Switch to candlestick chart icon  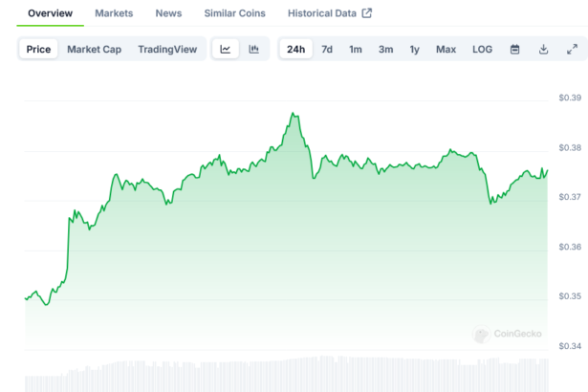(x=254, y=49)
